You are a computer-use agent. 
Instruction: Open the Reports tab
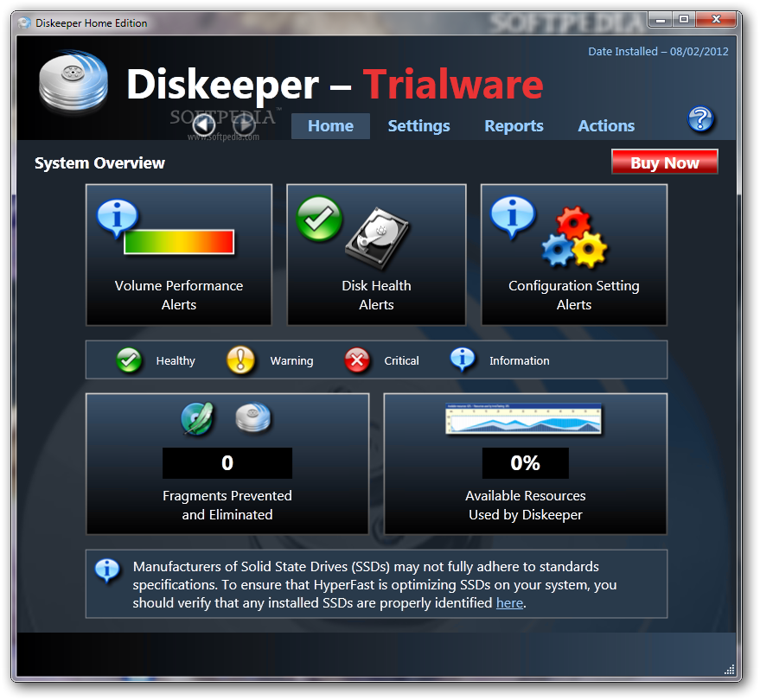pyautogui.click(x=514, y=126)
